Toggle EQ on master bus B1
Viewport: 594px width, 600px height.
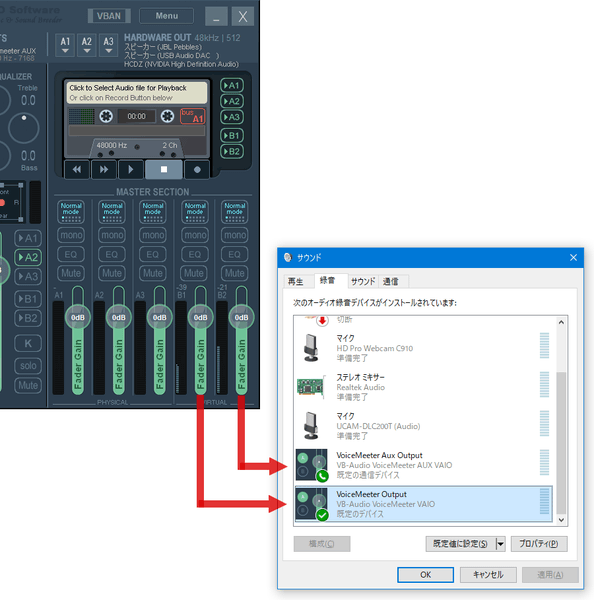point(195,254)
